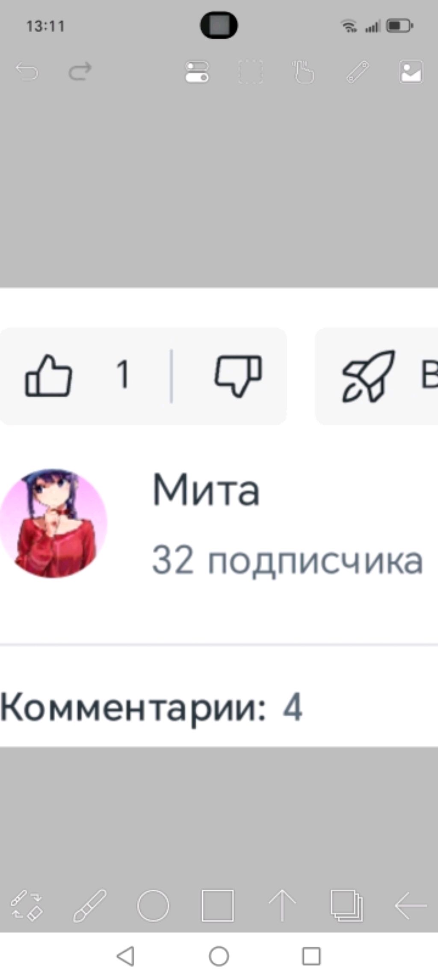Tap the undo arrow icon
This screenshot has height=980, width=438.
[27, 71]
